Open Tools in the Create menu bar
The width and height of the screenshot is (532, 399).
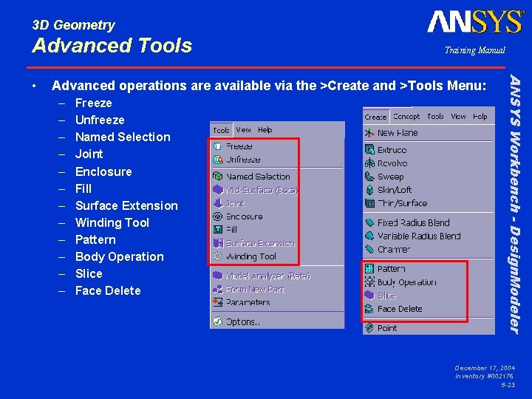coord(435,117)
